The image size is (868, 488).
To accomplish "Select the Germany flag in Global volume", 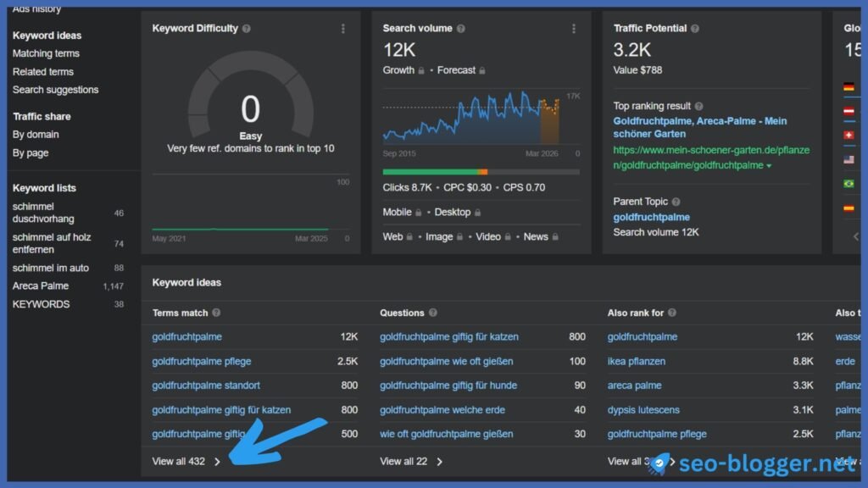I will point(849,87).
